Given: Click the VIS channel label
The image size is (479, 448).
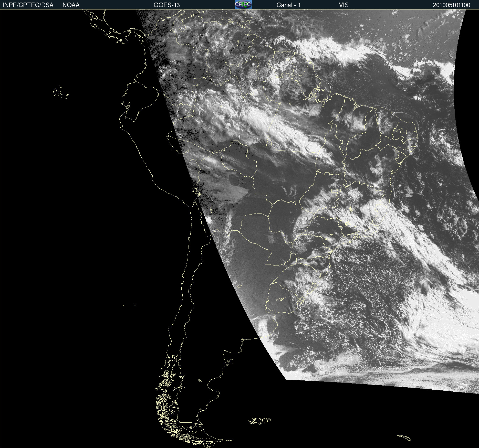Looking at the screenshot, I should (x=344, y=5).
